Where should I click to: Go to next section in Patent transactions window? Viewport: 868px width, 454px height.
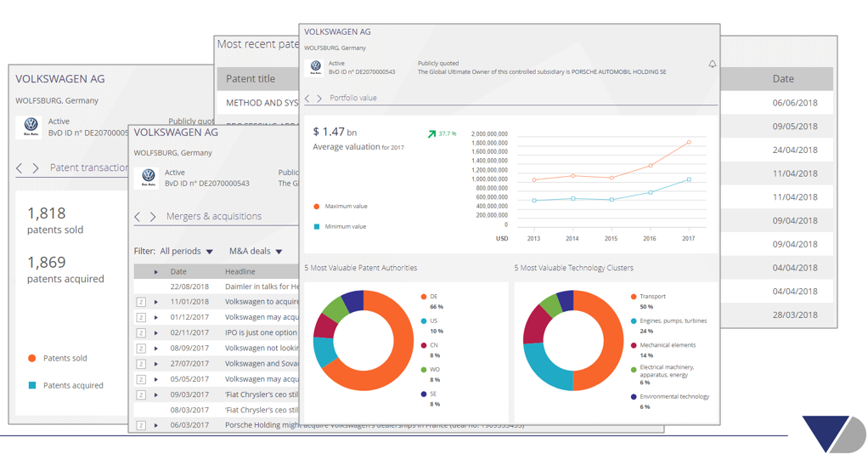(36, 168)
